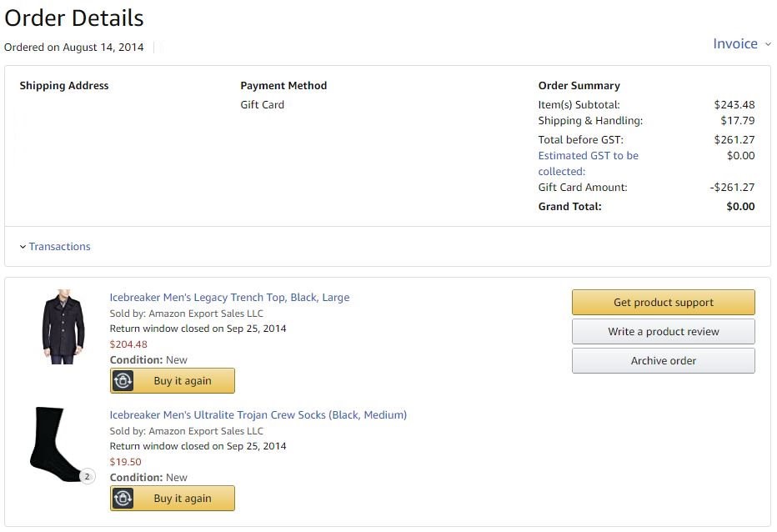Expand the Transactions section
Image resolution: width=777 pixels, height=532 pixels.
point(59,247)
